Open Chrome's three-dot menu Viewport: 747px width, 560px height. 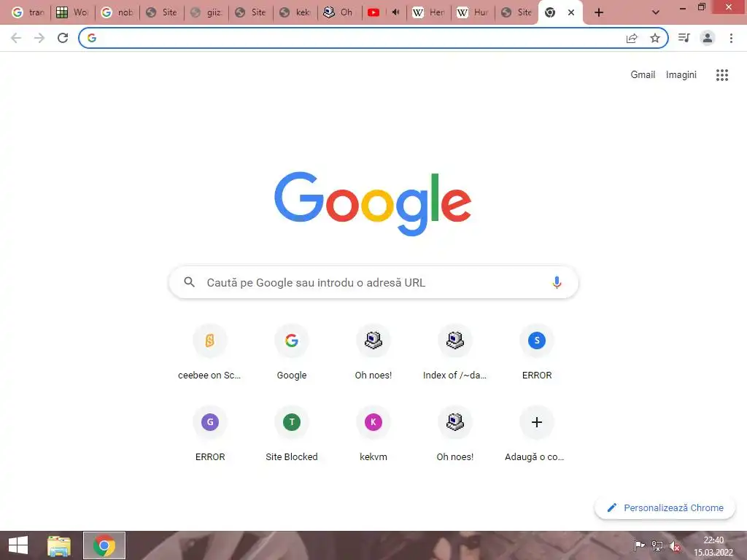tap(731, 38)
